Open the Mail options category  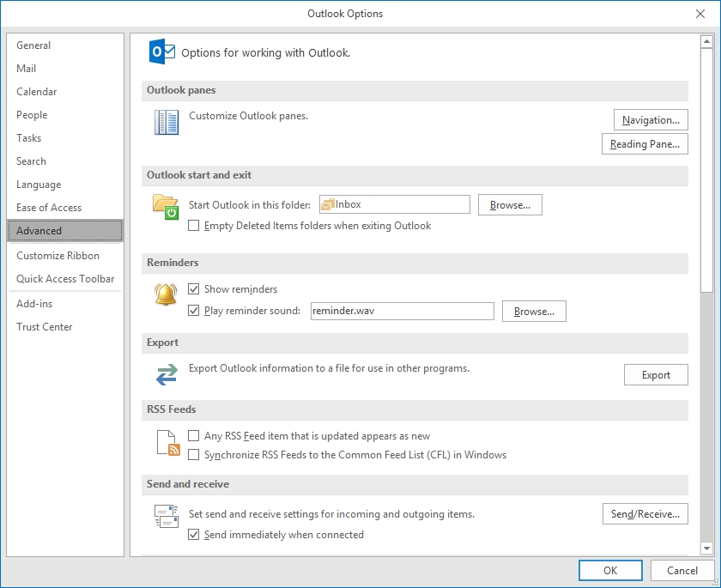pyautogui.click(x=27, y=69)
